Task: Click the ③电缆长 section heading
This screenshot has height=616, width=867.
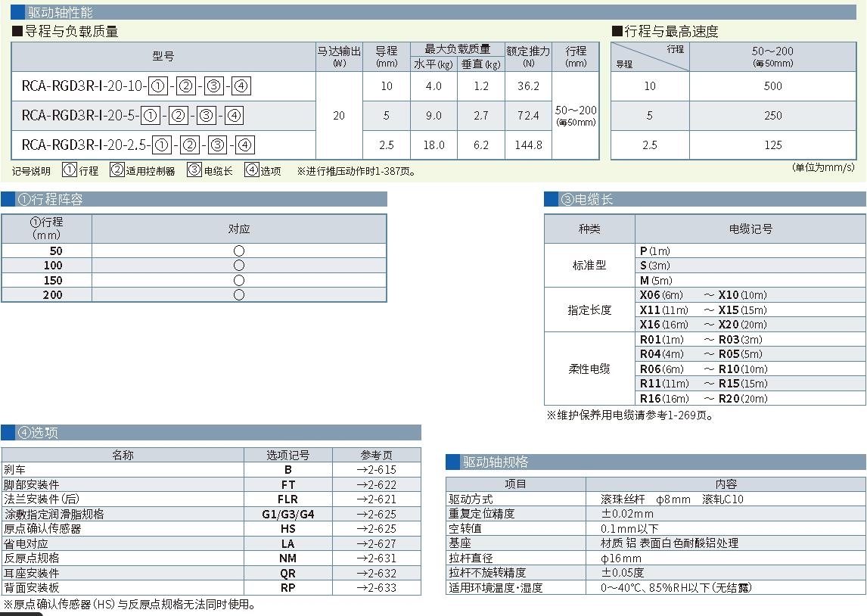Action: [x=587, y=199]
